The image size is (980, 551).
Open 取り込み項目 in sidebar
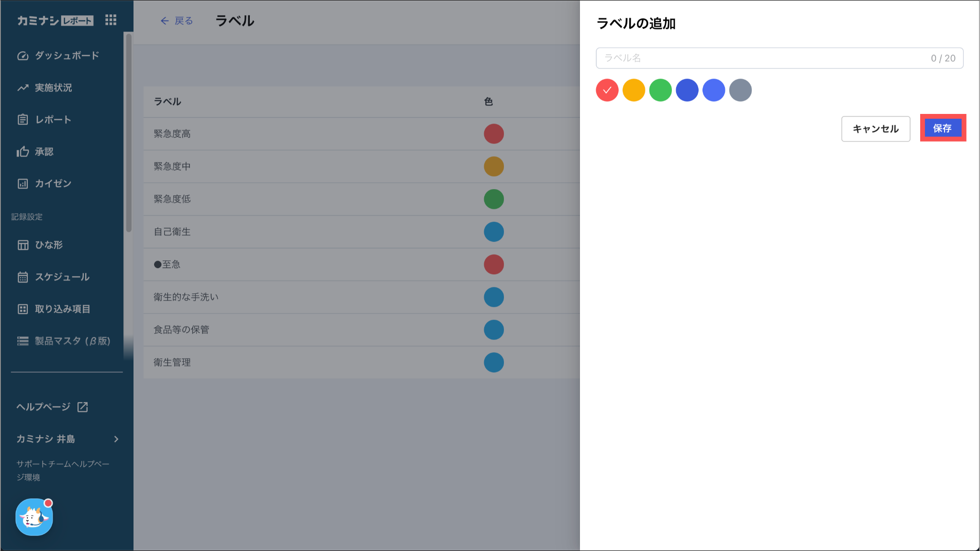pyautogui.click(x=62, y=309)
